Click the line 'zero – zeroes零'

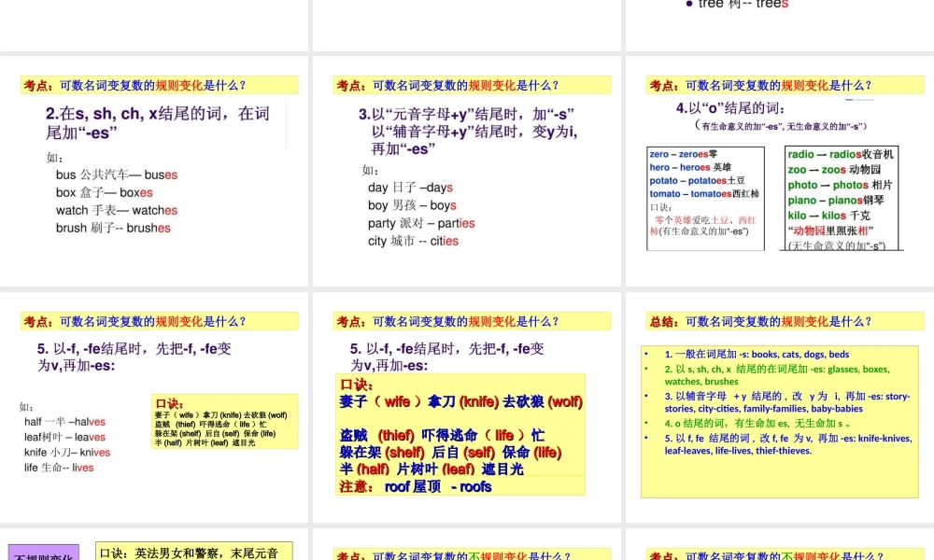pyautogui.click(x=684, y=154)
